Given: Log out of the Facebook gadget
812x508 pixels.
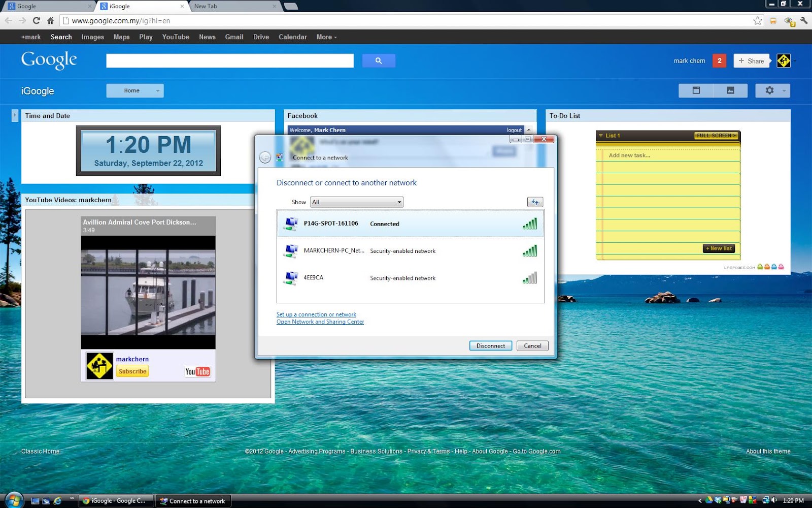Looking at the screenshot, I should coord(514,130).
